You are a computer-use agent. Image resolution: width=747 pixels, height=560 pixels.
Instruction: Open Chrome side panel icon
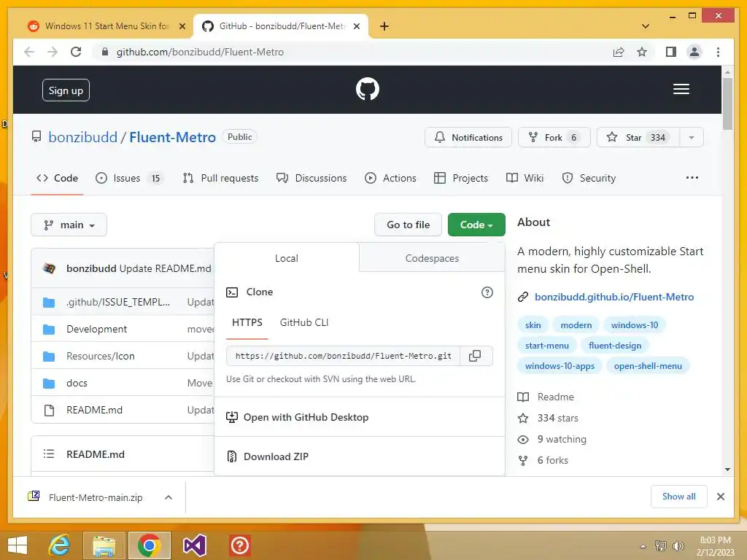point(671,52)
